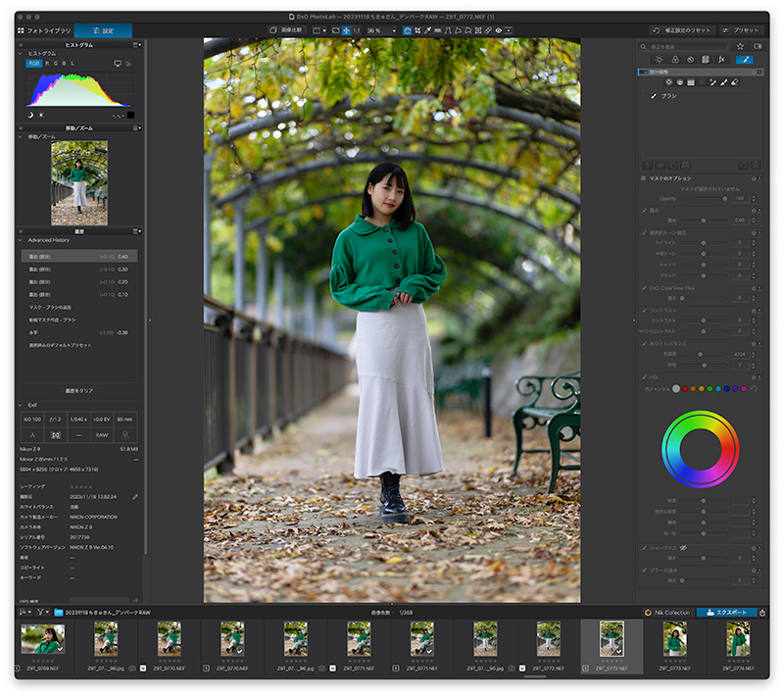
Task: Show shadow clipping moon icon in histogram
Action: pos(30,115)
